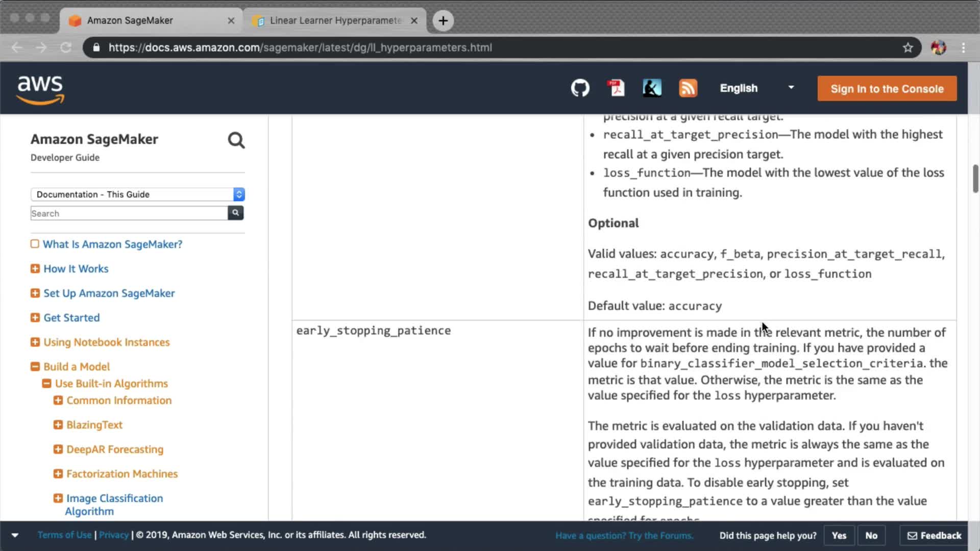Expand the How It Works section

35,269
